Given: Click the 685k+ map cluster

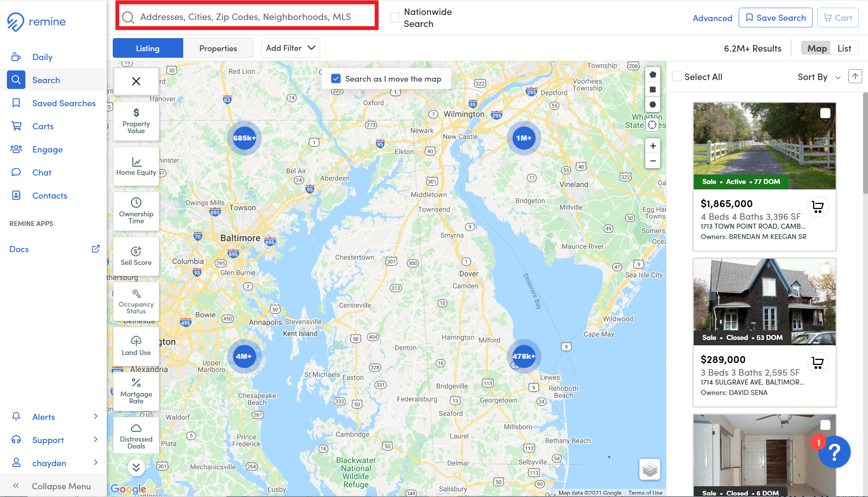Looking at the screenshot, I should [x=244, y=138].
